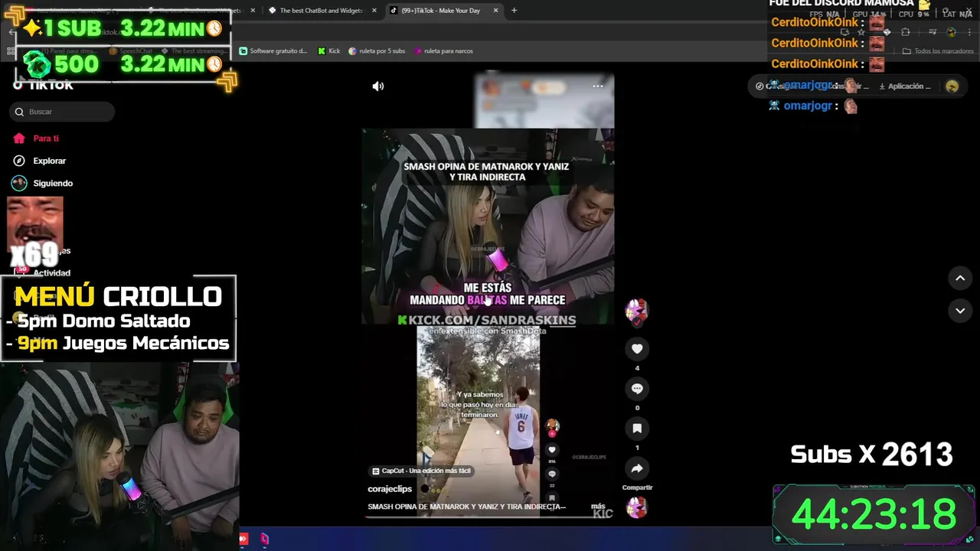This screenshot has height=551, width=980.
Task: Switch to The best ChatBot and Widgets tab
Action: click(322, 11)
